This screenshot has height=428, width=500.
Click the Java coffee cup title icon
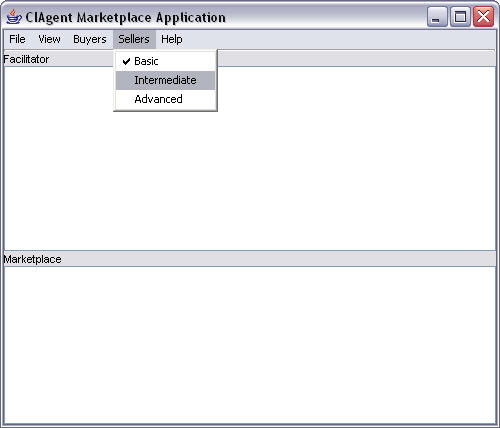point(14,17)
